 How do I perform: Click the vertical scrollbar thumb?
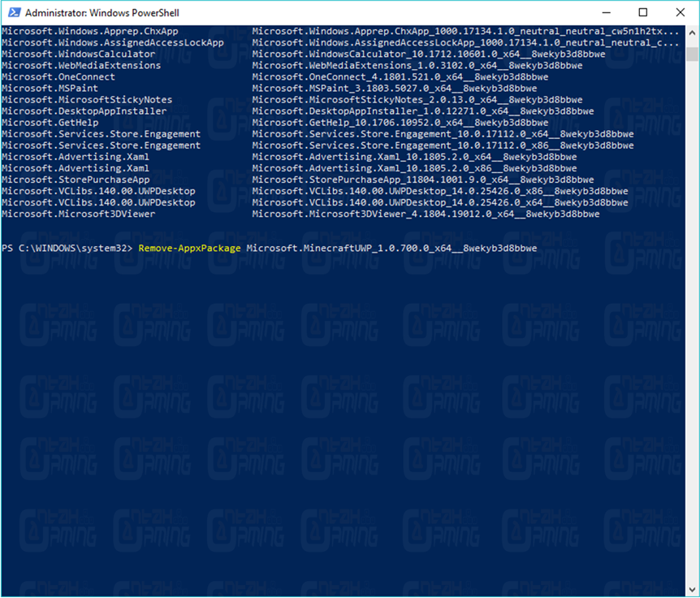tap(692, 54)
